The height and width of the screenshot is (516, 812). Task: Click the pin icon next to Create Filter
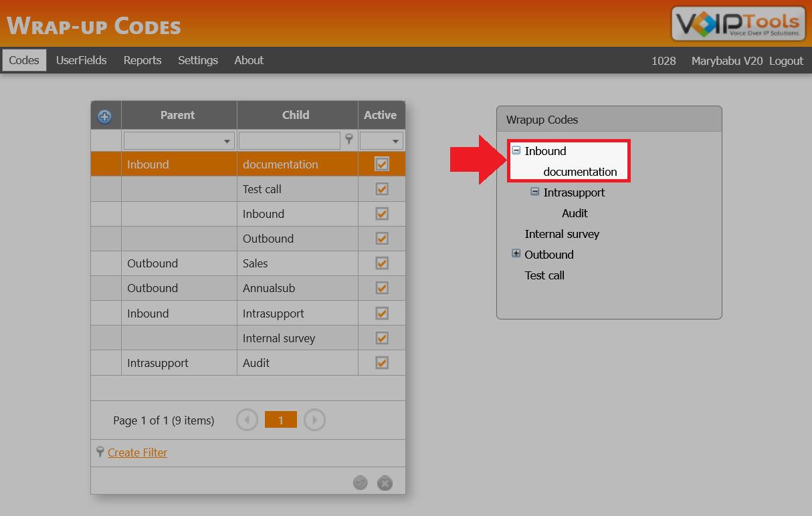pos(100,453)
